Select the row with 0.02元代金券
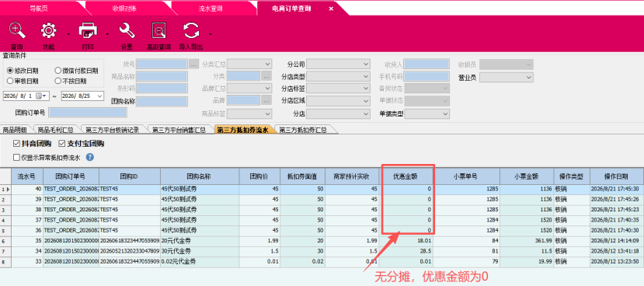Viewport: 644px width, 286px height. (x=322, y=261)
